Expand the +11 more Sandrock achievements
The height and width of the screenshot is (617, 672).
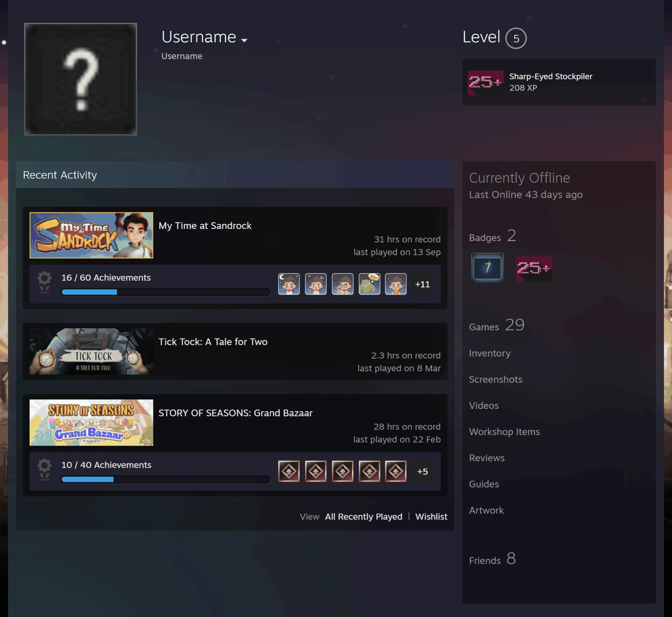(422, 284)
